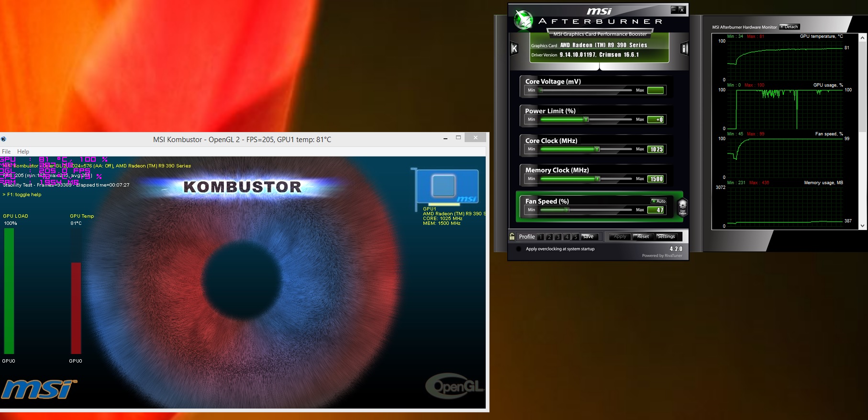Image resolution: width=868 pixels, height=420 pixels.
Task: Click the 'CORE: 1025 MHz' text in Kombustor
Action: 443,219
